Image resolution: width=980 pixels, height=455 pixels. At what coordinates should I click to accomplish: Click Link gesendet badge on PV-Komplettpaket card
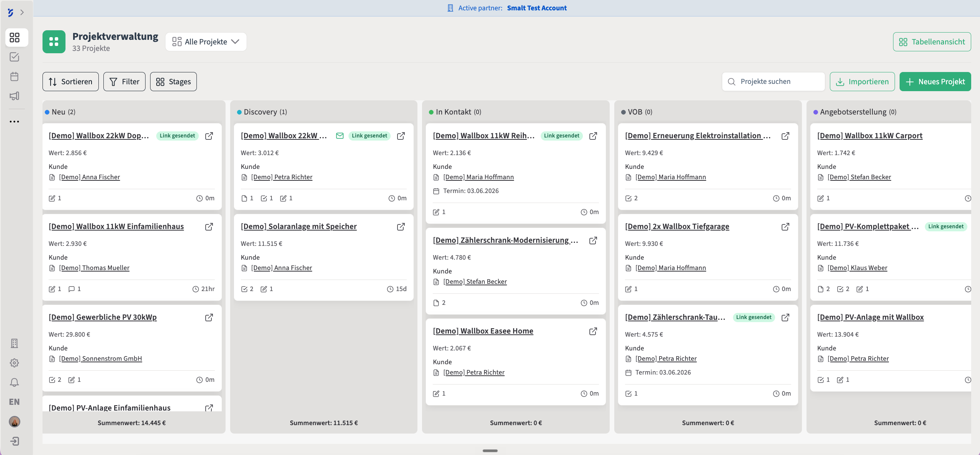tap(946, 226)
